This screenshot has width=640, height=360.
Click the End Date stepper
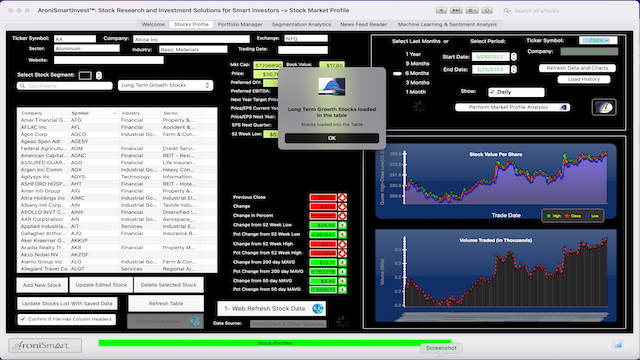pyautogui.click(x=514, y=69)
